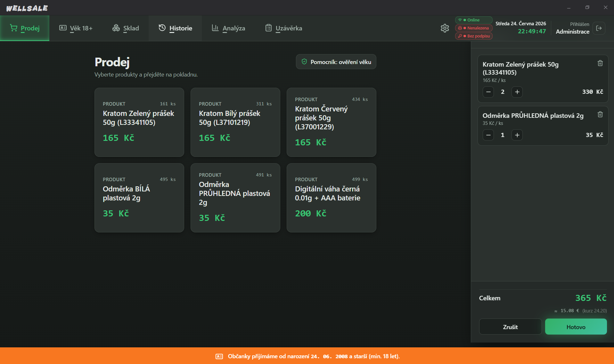The height and width of the screenshot is (364, 614).
Task: Switch to the Věk 18+ tab
Action: (76, 28)
